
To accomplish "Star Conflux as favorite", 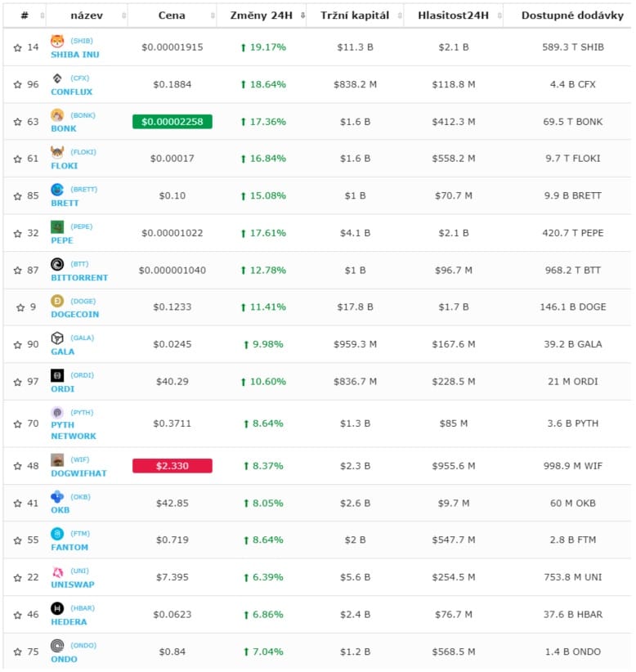I will [17, 85].
